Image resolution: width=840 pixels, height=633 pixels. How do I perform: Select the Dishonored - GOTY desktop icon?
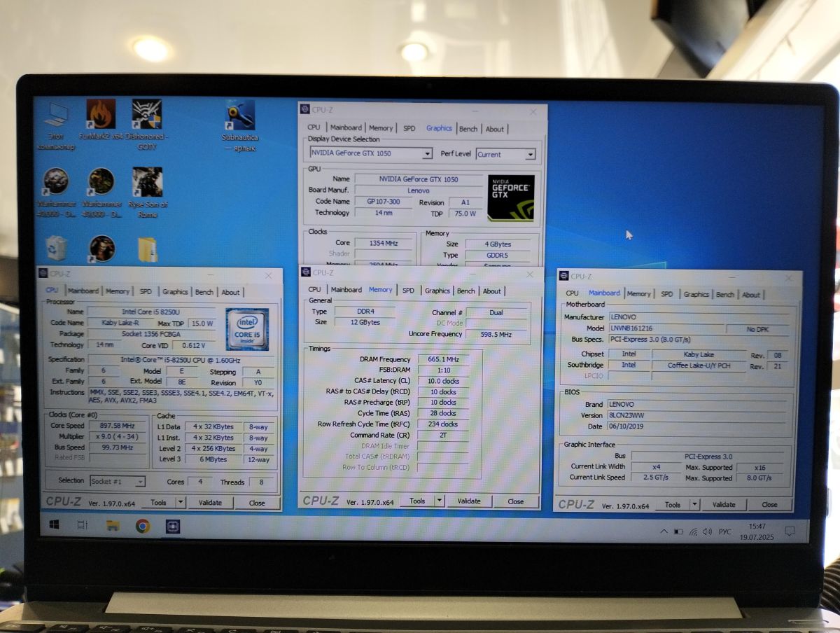point(147,125)
